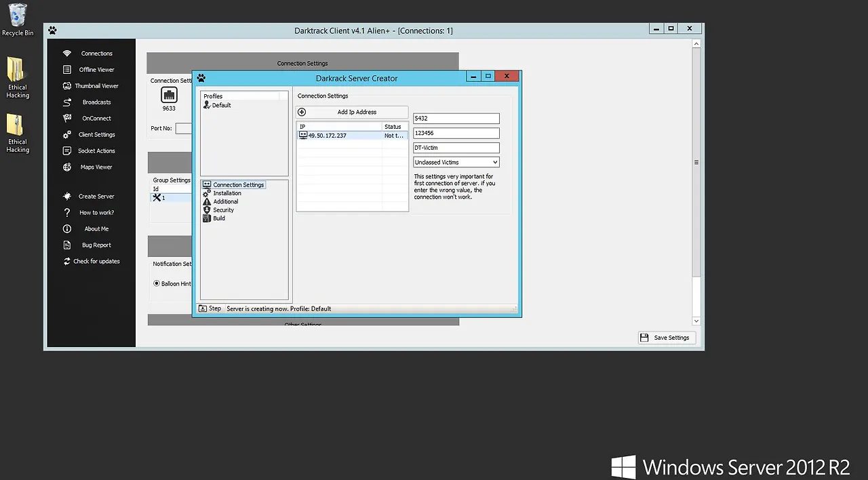The width and height of the screenshot is (868, 480).
Task: Open the Connection Settings step
Action: click(x=233, y=184)
